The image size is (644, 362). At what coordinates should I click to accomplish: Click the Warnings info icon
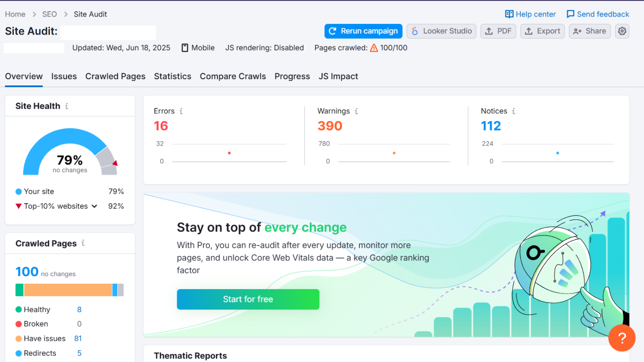coord(356,111)
